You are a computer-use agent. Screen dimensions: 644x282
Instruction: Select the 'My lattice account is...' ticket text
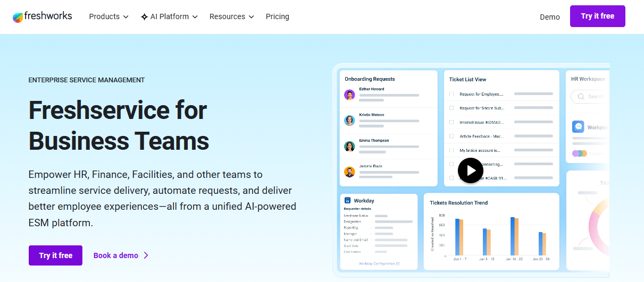pos(480,150)
